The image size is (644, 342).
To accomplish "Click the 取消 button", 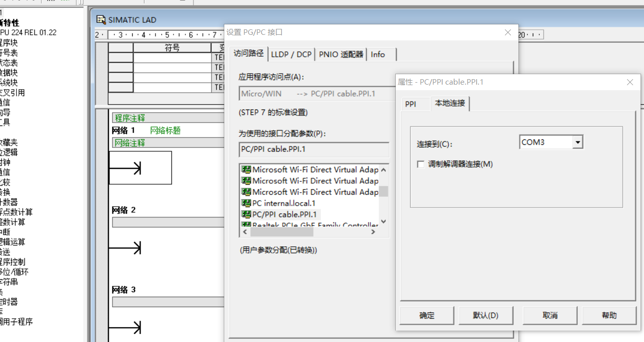I will pyautogui.click(x=550, y=316).
